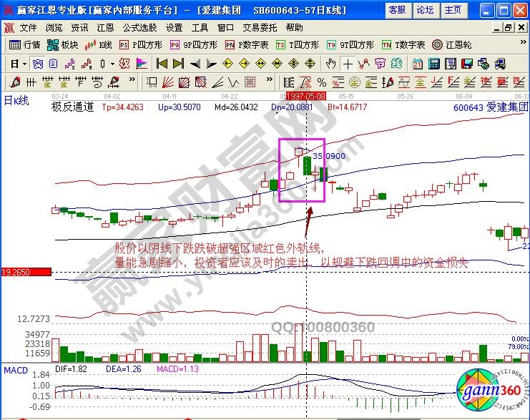
Task: Open the 板块 sector toolbar button
Action: click(x=63, y=44)
